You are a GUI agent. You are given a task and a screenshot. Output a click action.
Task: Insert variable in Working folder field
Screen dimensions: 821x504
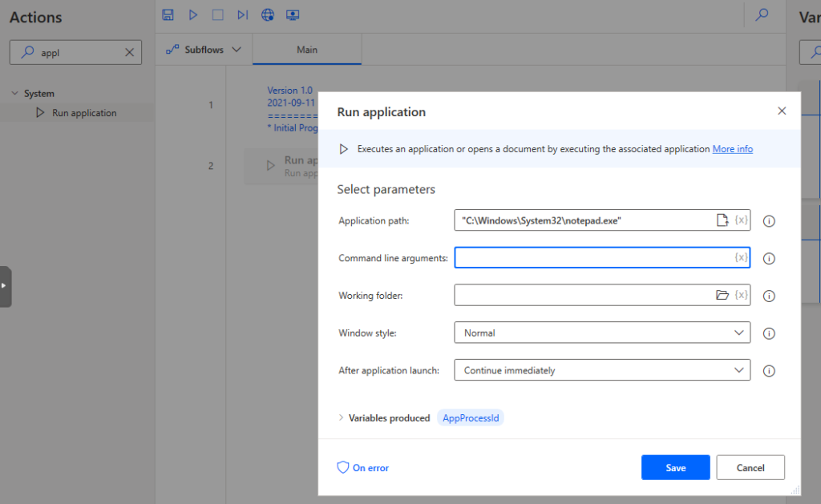coord(741,295)
